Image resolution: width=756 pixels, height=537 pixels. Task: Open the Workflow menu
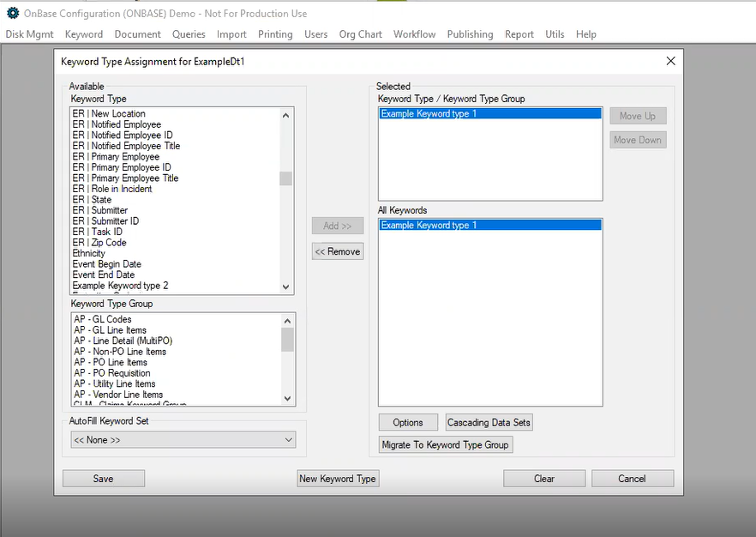coord(414,34)
